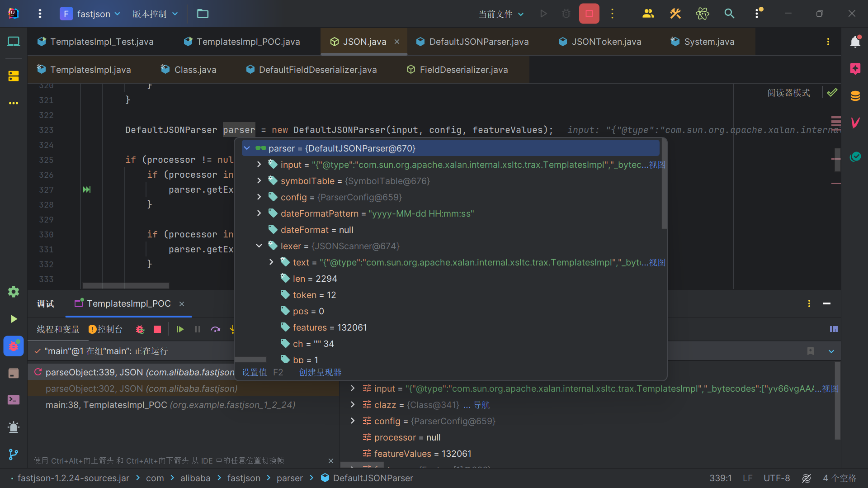This screenshot has width=868, height=488.
Task: Expand thread selector dropdown chevron
Action: [831, 351]
